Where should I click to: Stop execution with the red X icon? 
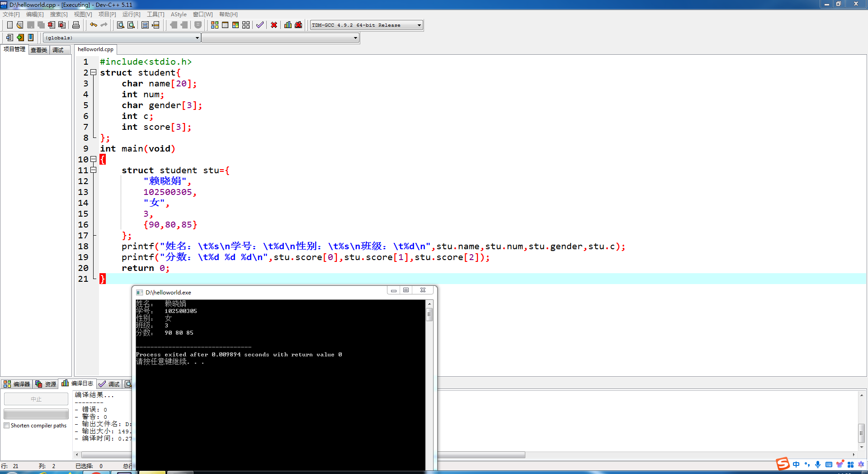(x=274, y=25)
